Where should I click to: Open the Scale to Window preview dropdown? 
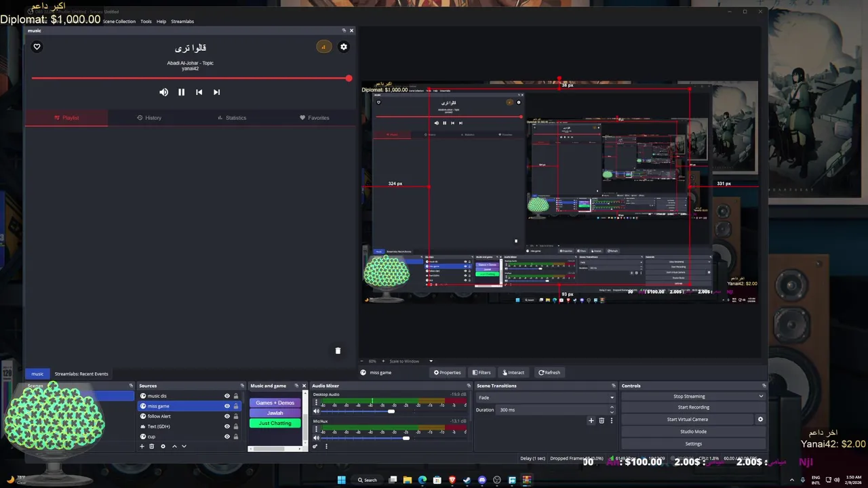point(411,361)
